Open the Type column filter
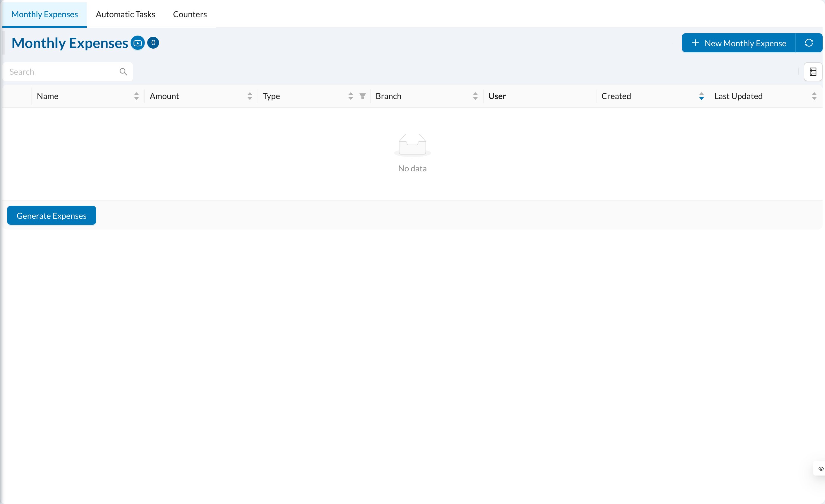 (363, 96)
